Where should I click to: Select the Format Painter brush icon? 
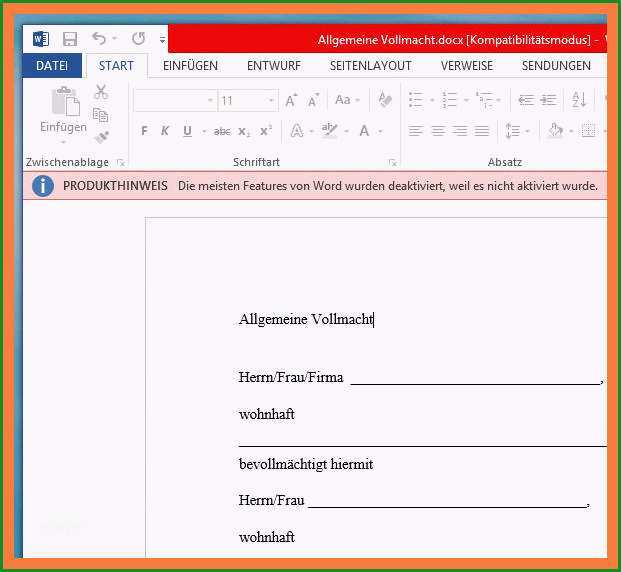(x=101, y=137)
